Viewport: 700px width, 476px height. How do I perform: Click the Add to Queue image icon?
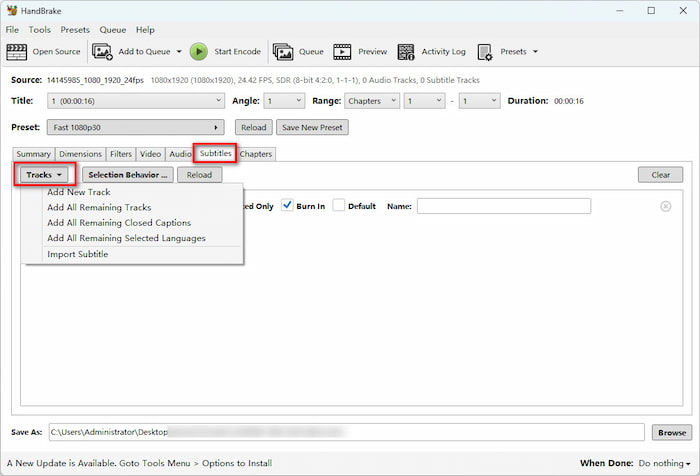pyautogui.click(x=102, y=52)
